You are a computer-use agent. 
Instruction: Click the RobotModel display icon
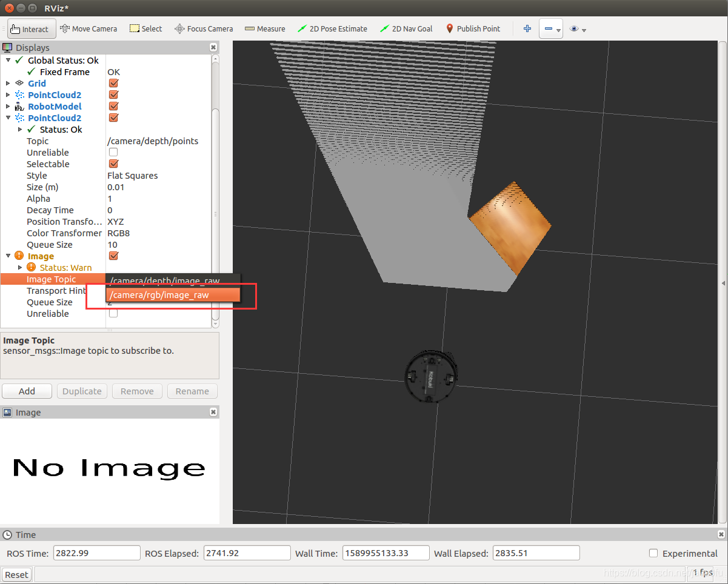click(19, 106)
